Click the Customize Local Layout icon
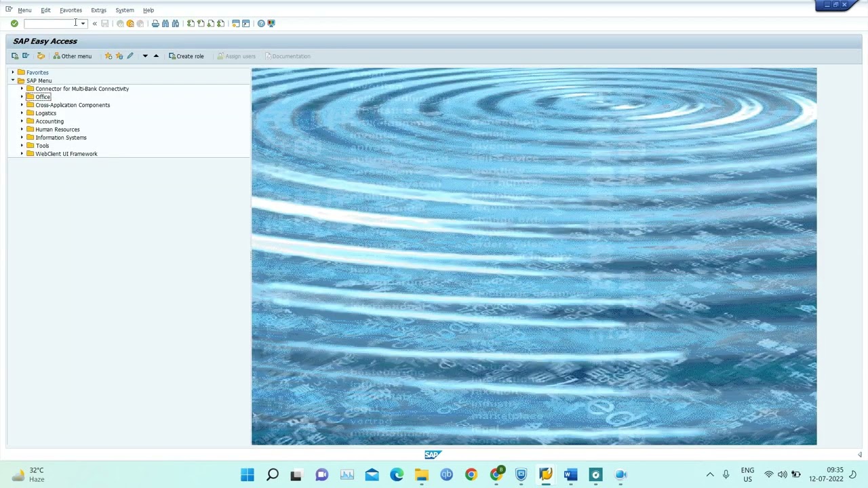The image size is (868, 488). point(271,24)
